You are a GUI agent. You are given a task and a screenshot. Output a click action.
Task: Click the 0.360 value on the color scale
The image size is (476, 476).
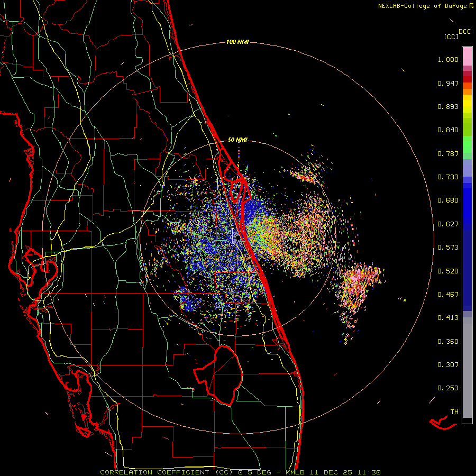click(448, 342)
